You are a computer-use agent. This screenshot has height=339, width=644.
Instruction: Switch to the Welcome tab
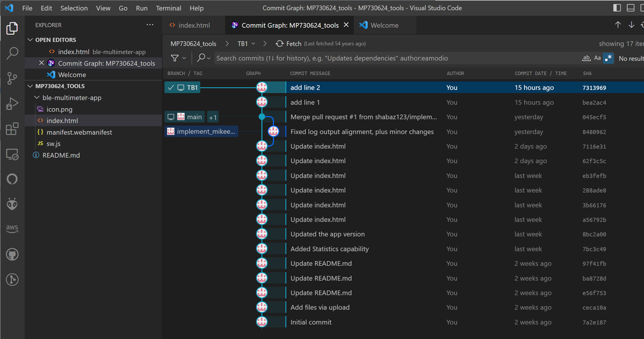384,25
